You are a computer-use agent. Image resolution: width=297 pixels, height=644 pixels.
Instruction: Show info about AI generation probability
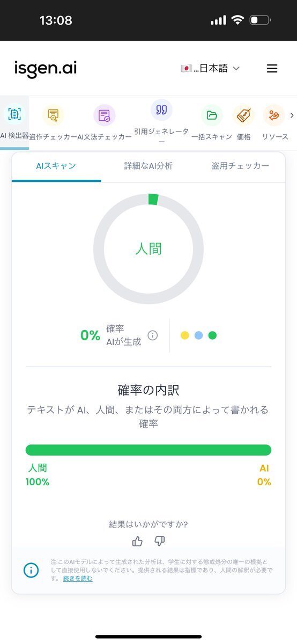click(153, 335)
